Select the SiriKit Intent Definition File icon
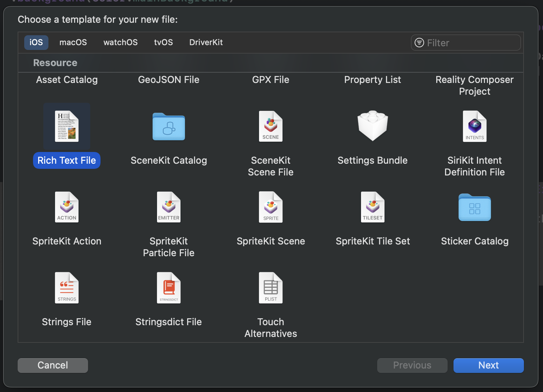This screenshot has height=392, width=543. pyautogui.click(x=475, y=126)
